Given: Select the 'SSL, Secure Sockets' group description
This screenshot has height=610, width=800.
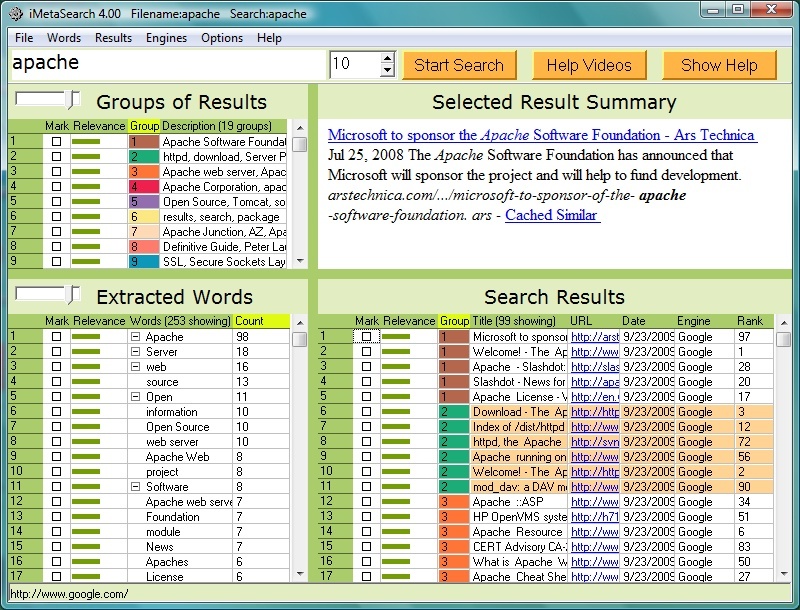Looking at the screenshot, I should [x=224, y=262].
